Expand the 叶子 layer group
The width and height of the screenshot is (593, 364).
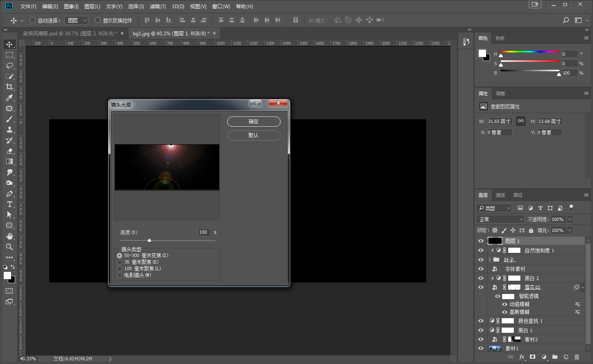pyautogui.click(x=489, y=260)
